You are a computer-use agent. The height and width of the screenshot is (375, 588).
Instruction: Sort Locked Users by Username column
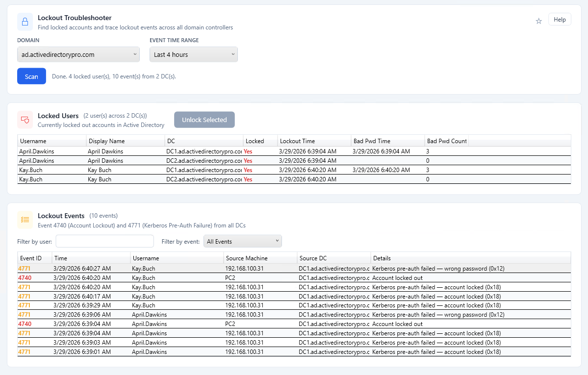tap(52, 141)
